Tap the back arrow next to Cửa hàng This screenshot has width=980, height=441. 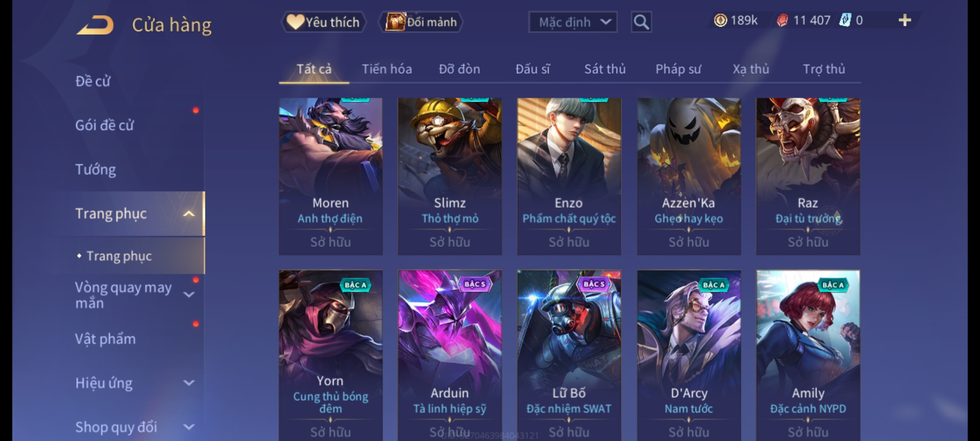tap(95, 25)
